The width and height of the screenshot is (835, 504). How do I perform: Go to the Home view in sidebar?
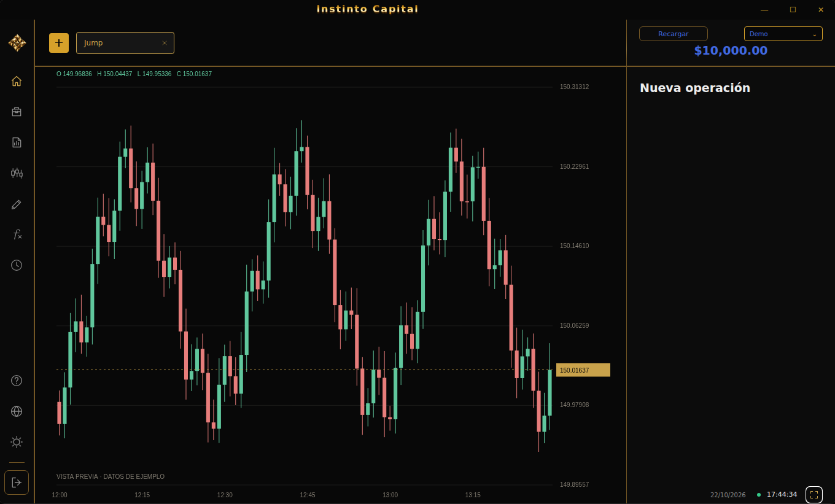17,81
